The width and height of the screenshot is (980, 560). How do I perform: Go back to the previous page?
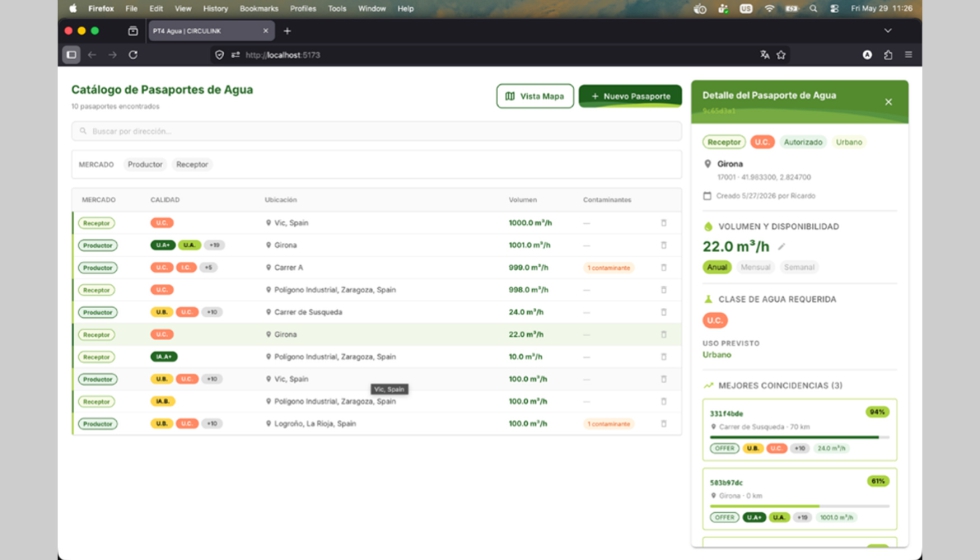(92, 55)
